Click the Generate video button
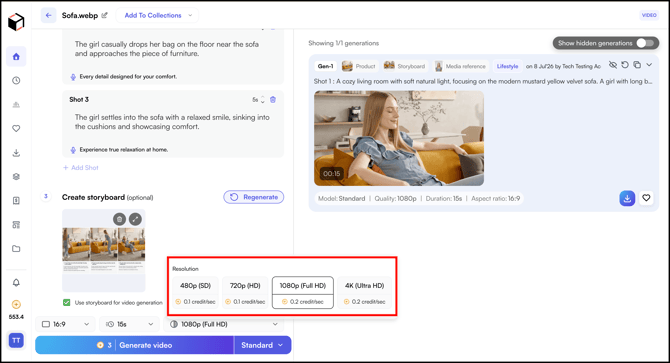 [135, 345]
